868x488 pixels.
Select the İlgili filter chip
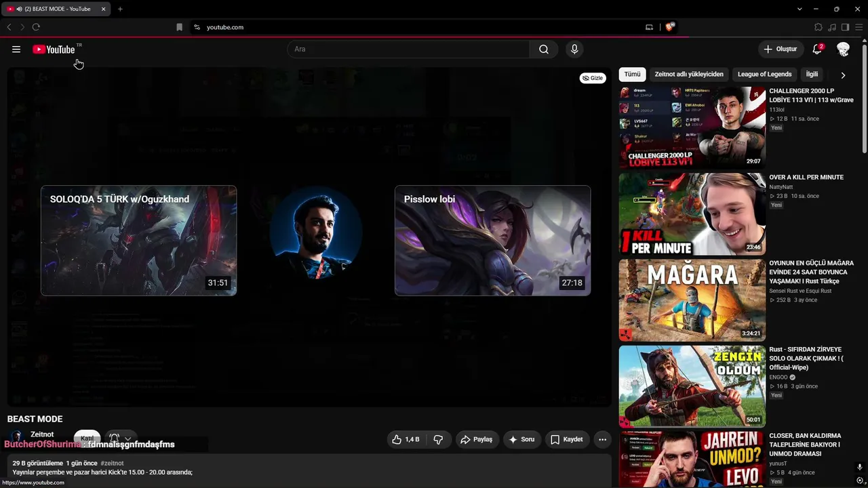[x=812, y=75]
